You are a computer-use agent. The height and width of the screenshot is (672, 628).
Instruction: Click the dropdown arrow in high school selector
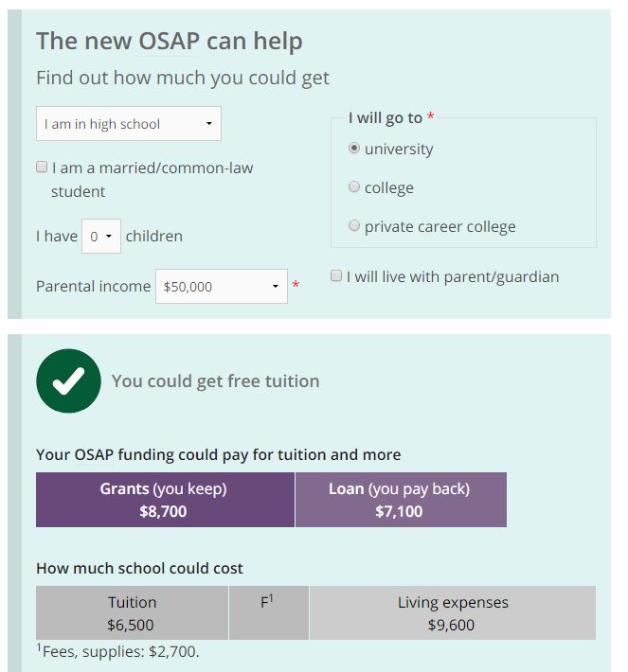pyautogui.click(x=209, y=124)
